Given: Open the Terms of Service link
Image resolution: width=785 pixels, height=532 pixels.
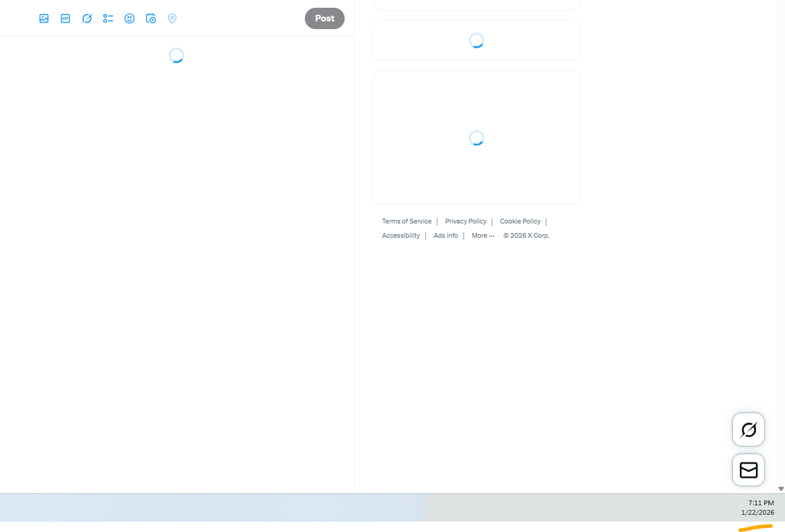Looking at the screenshot, I should (x=406, y=221).
